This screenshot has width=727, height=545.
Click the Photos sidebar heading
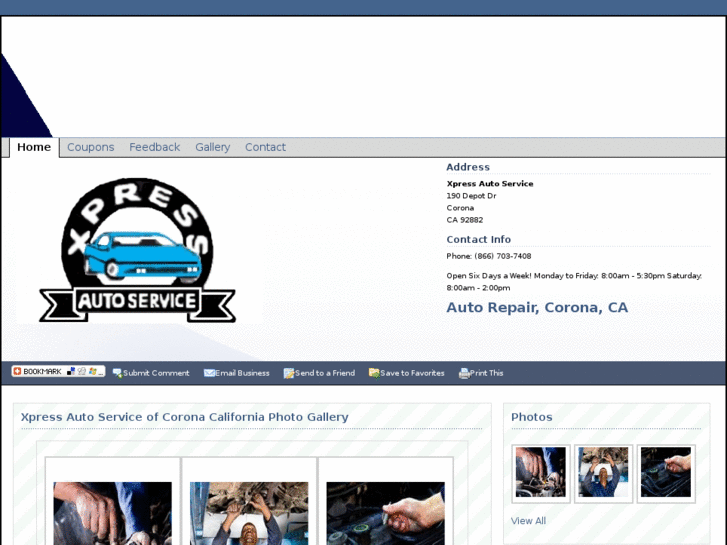point(531,417)
